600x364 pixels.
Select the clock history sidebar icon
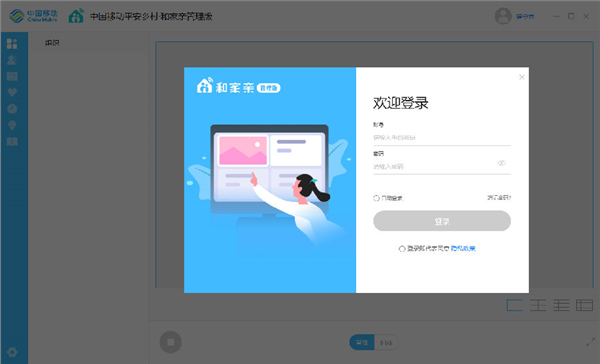[12, 109]
